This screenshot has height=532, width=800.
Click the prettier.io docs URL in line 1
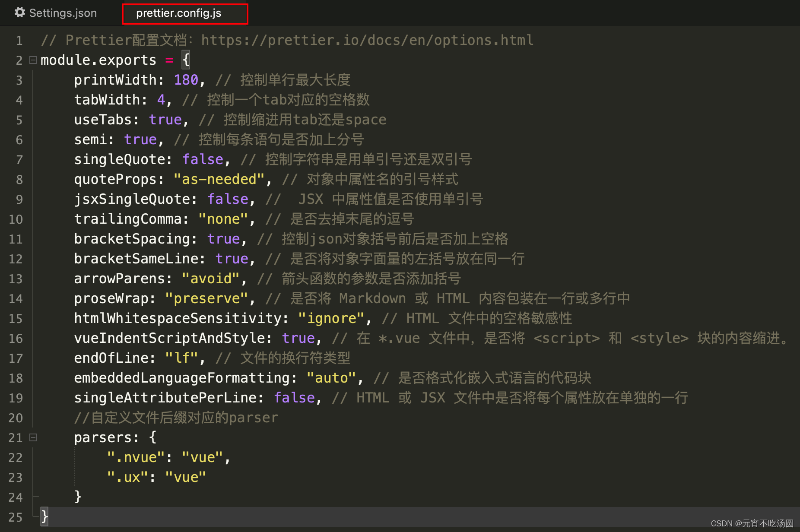pyautogui.click(x=367, y=40)
